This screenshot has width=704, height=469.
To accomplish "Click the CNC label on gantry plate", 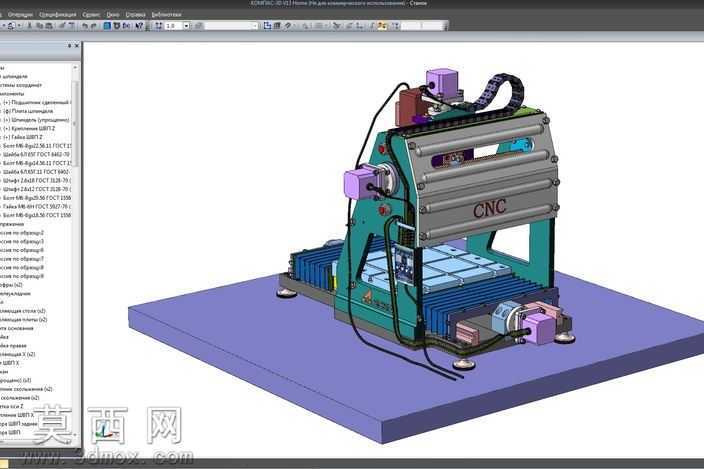I will 489,208.
